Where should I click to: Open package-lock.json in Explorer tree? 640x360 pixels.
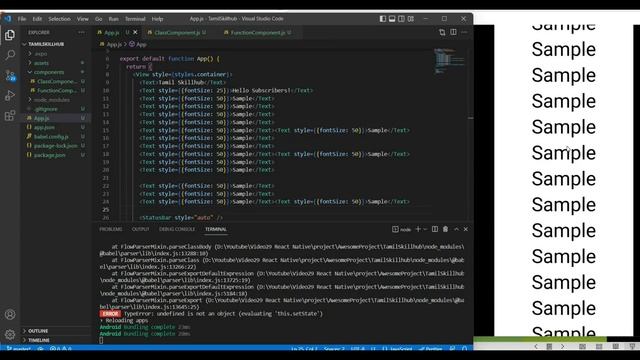[56, 146]
